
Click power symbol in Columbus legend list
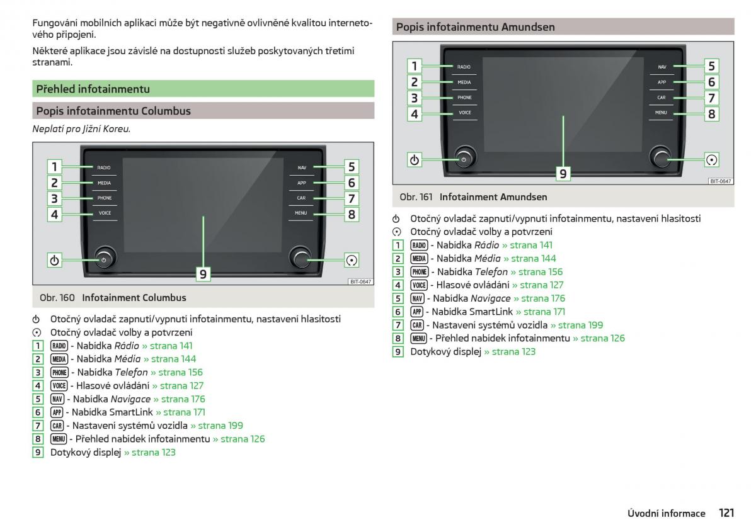click(x=37, y=319)
